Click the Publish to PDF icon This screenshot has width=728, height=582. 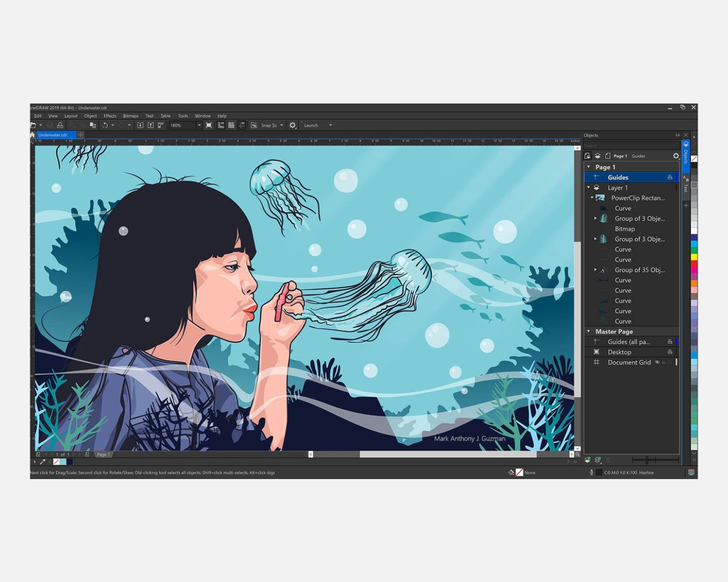tap(161, 125)
